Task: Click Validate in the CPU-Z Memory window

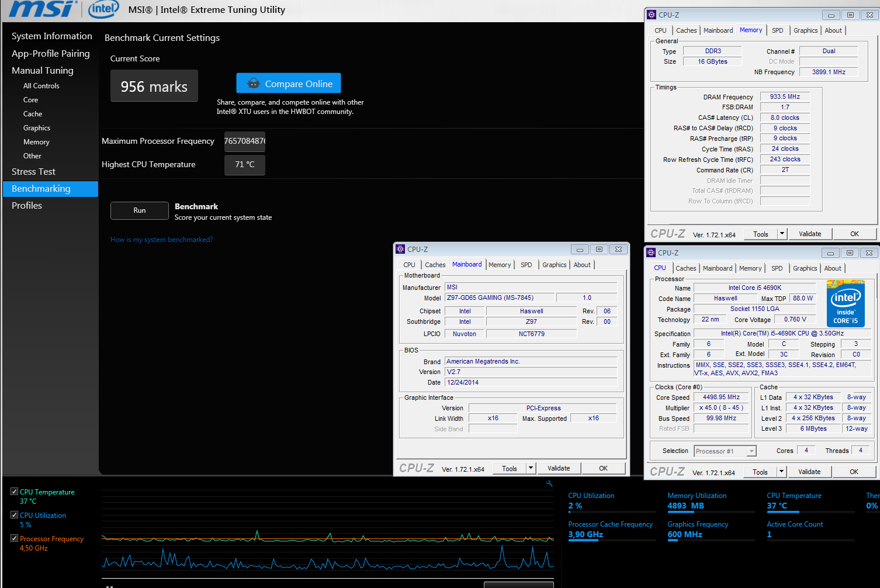Action: [x=810, y=234]
